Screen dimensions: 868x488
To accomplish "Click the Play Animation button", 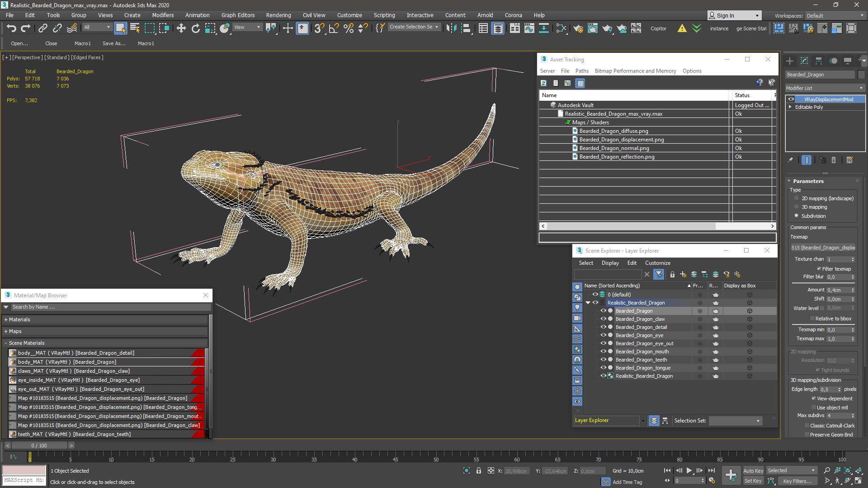I will 689,470.
